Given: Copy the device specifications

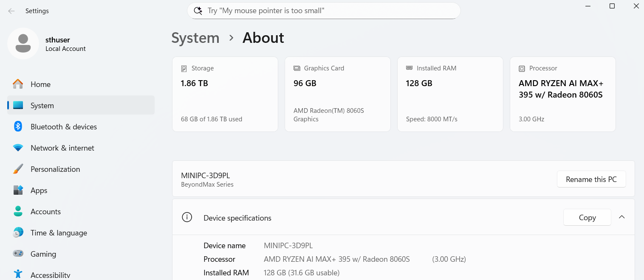Looking at the screenshot, I should pos(587,217).
